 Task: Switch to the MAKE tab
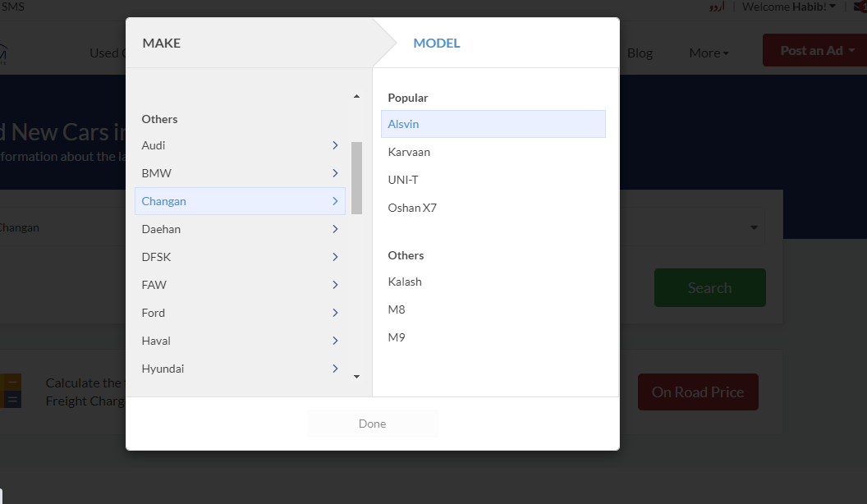pos(162,44)
